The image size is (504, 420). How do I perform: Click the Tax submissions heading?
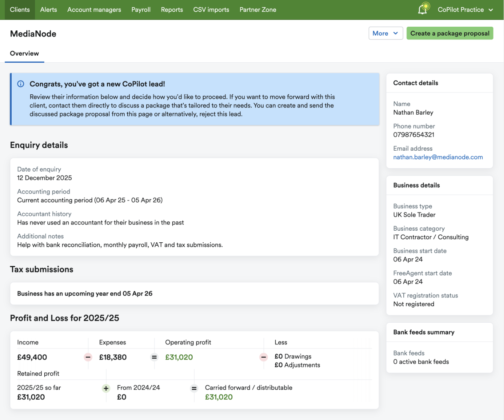point(42,269)
